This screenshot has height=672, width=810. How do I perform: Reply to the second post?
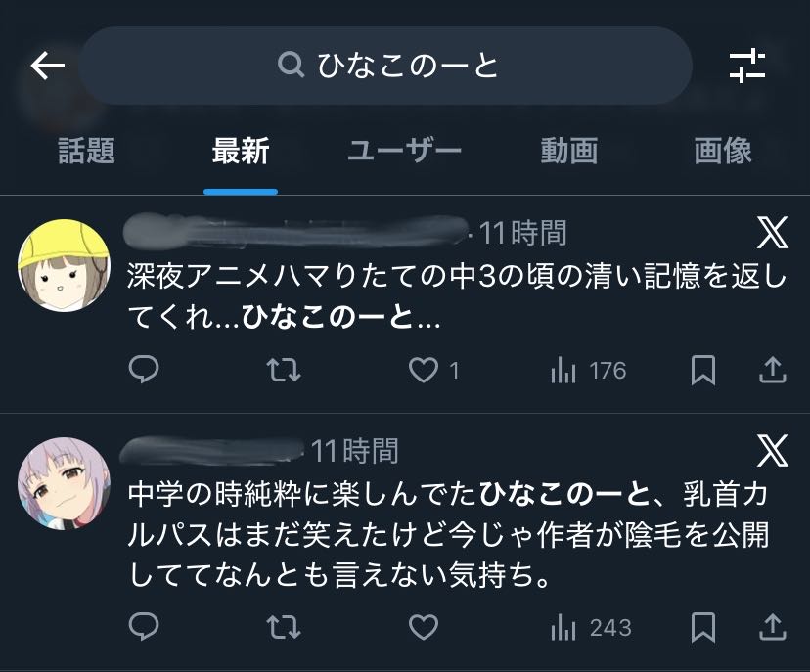(144, 627)
